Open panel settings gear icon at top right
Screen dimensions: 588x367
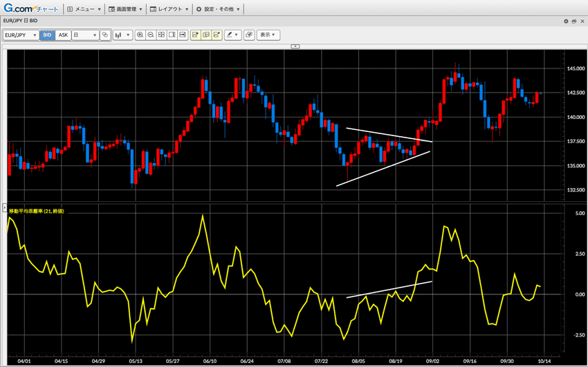point(566,21)
